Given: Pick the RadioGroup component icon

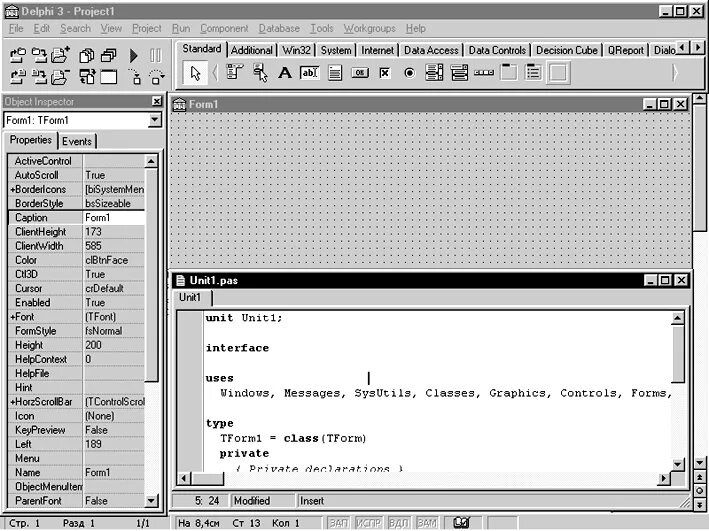Looking at the screenshot, I should click(534, 72).
